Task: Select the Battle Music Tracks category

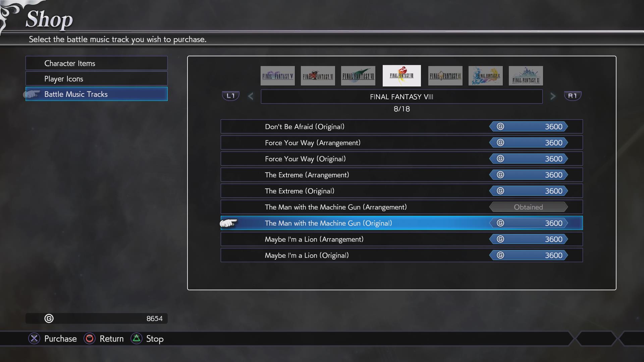Action: 97,94
